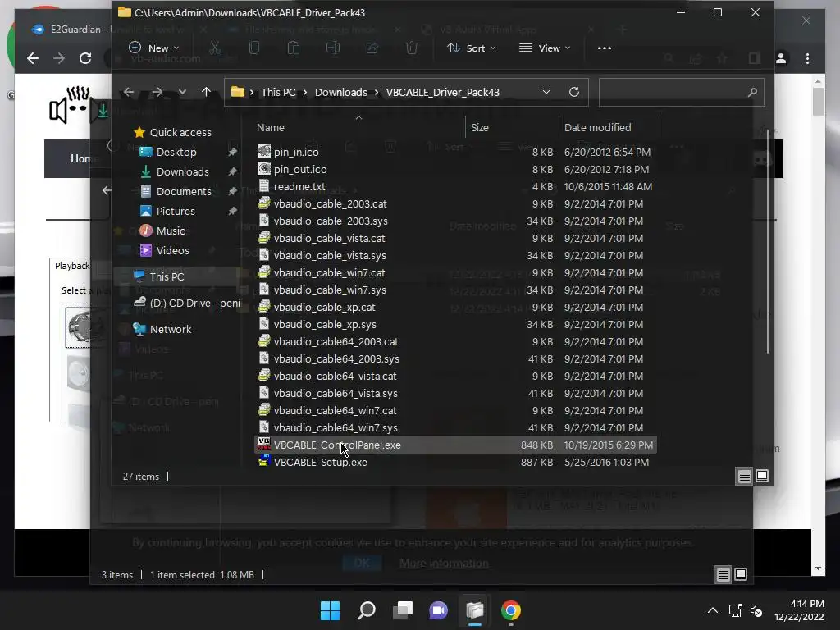Screen dimensions: 840x630
Task: Open the Sort dropdown menu
Action: coord(472,48)
